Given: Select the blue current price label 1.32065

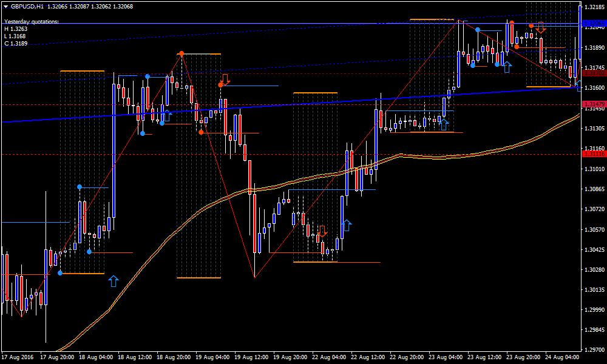Looking at the screenshot, I should 593,24.
